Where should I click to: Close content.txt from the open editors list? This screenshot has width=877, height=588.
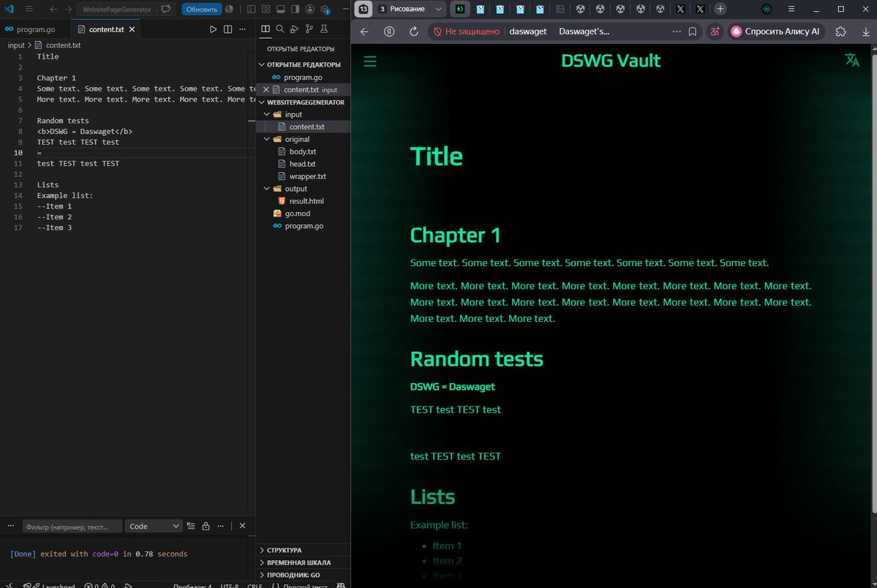[x=266, y=89]
